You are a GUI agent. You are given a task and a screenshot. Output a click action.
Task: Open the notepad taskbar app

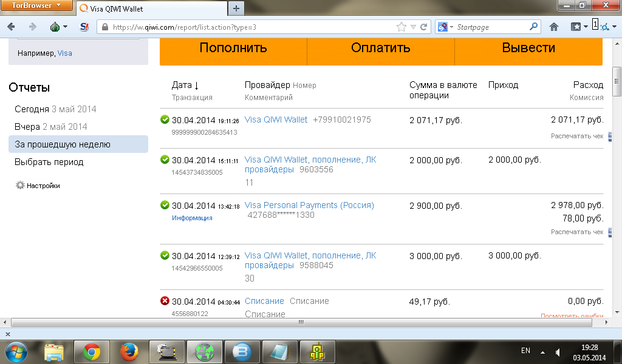click(279, 352)
